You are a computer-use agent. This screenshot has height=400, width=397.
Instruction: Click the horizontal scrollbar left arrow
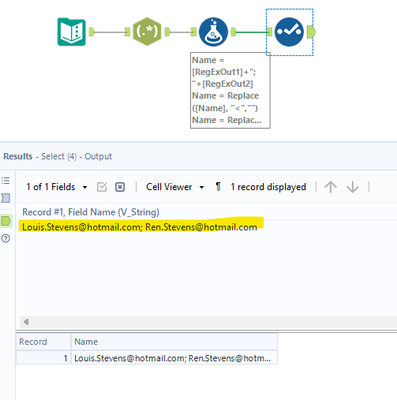26,322
